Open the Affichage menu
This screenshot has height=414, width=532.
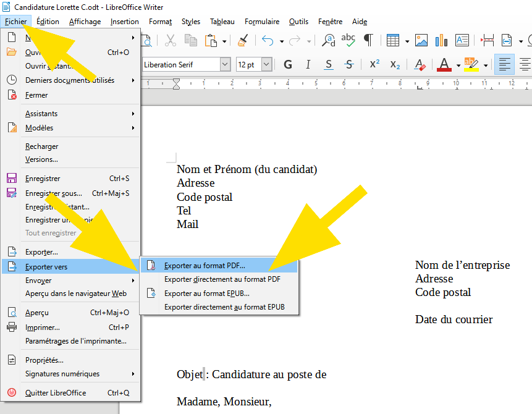(85, 22)
